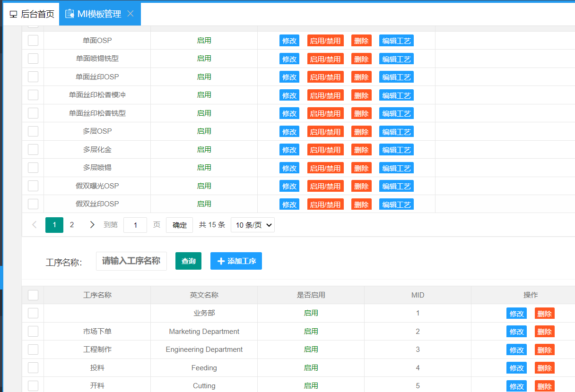Go to next page using right chevron
This screenshot has height=392, width=575.
click(x=92, y=225)
